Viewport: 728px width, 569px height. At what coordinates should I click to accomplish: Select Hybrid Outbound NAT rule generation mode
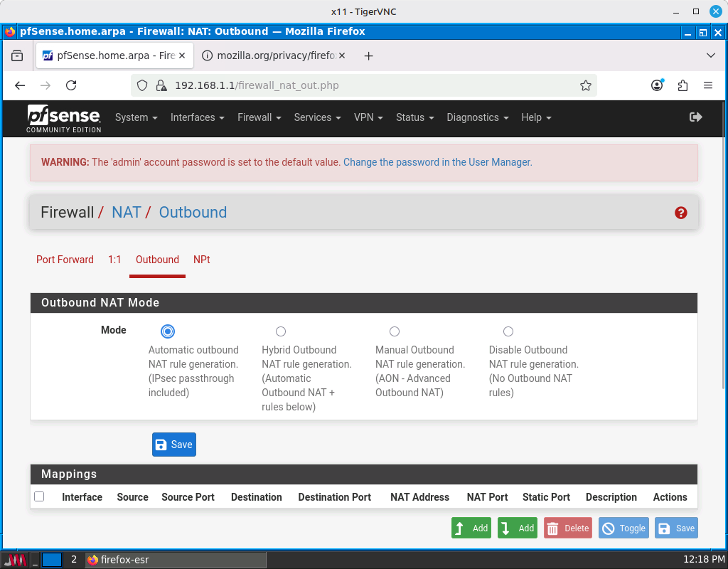pos(281,331)
